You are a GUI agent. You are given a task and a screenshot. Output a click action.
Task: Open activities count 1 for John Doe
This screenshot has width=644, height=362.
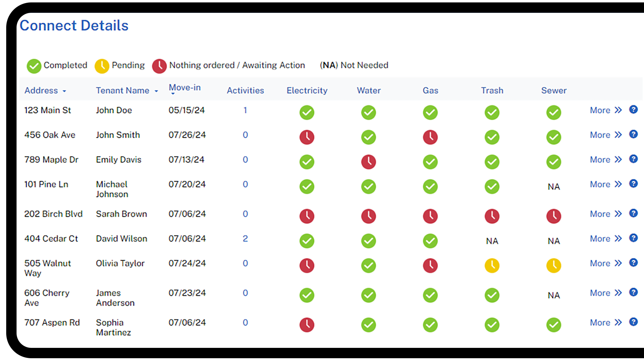[x=245, y=110]
